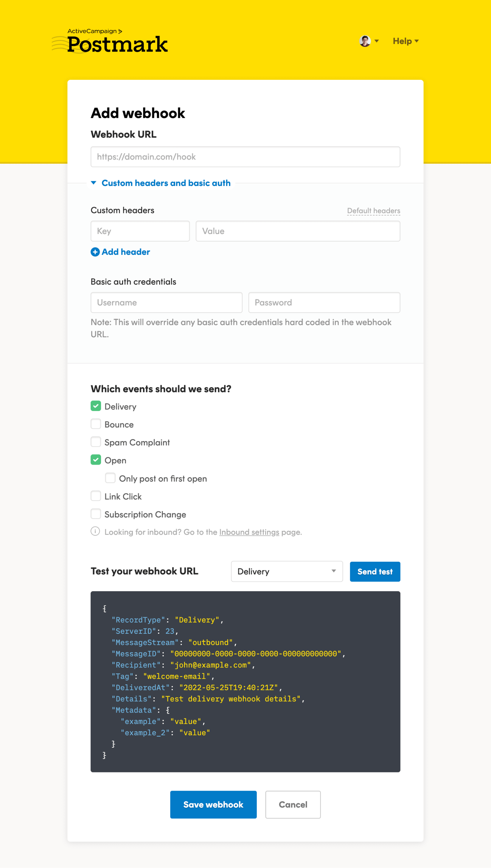491x868 pixels.
Task: Go to the Inbound settings page link
Action: tap(249, 532)
